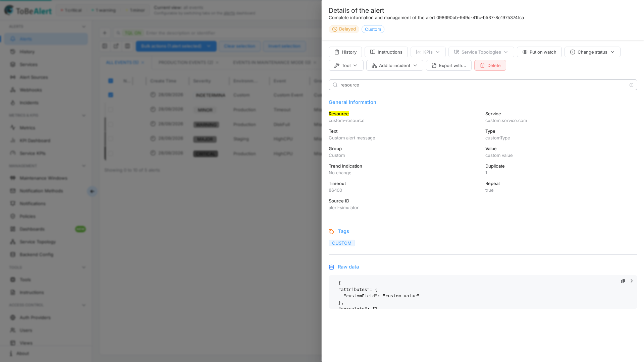This screenshot has height=362, width=644.
Task: Click the Views sidebar icon
Action: [x=13, y=343]
